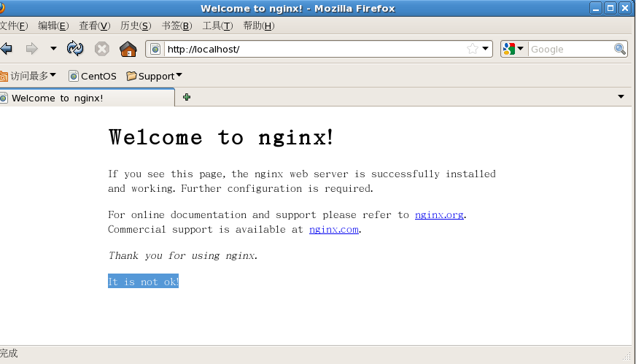Screen dimensions: 636x364
Task: Click the site identity icon in address bar
Action: pyautogui.click(x=155, y=49)
